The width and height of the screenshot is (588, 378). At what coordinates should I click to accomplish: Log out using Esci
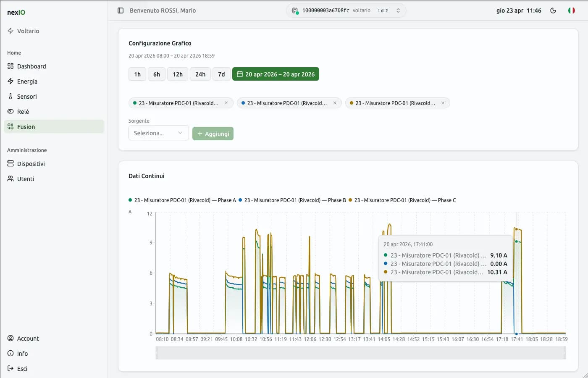click(x=22, y=369)
